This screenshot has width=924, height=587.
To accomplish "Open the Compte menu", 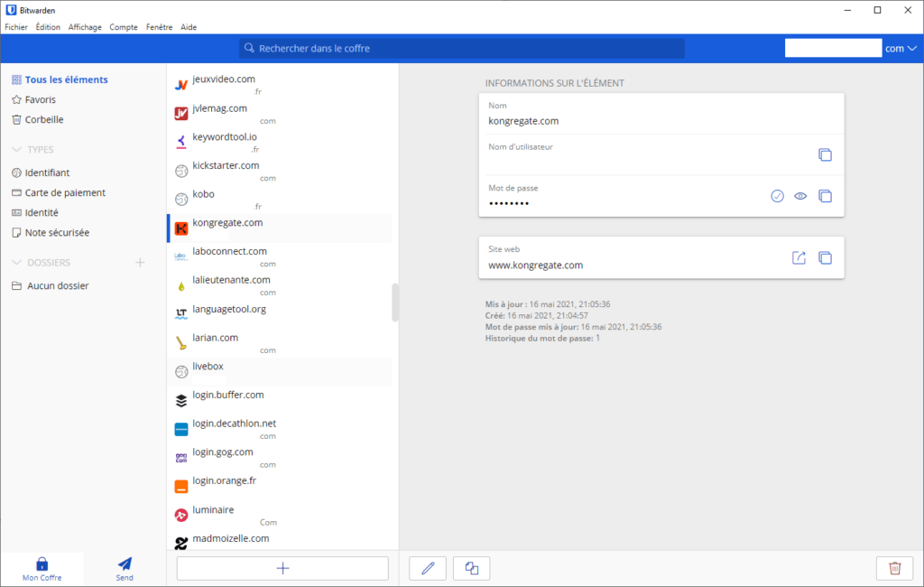I will tap(124, 26).
